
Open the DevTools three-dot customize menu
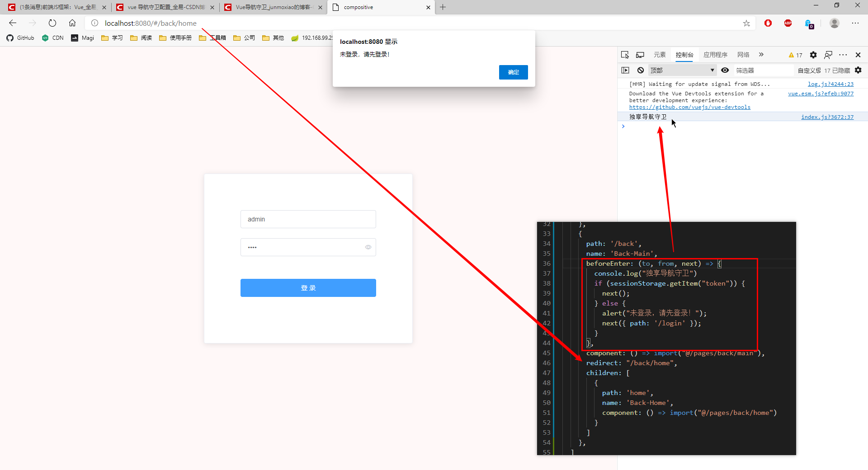click(843, 55)
